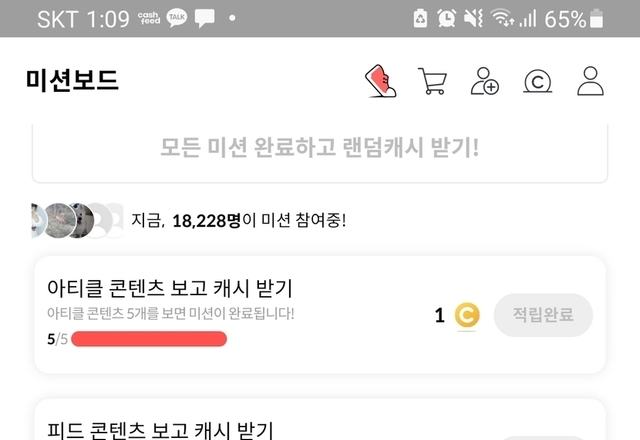The width and height of the screenshot is (640, 440).
Task: Tap the red sneaker step icon
Action: click(x=379, y=81)
